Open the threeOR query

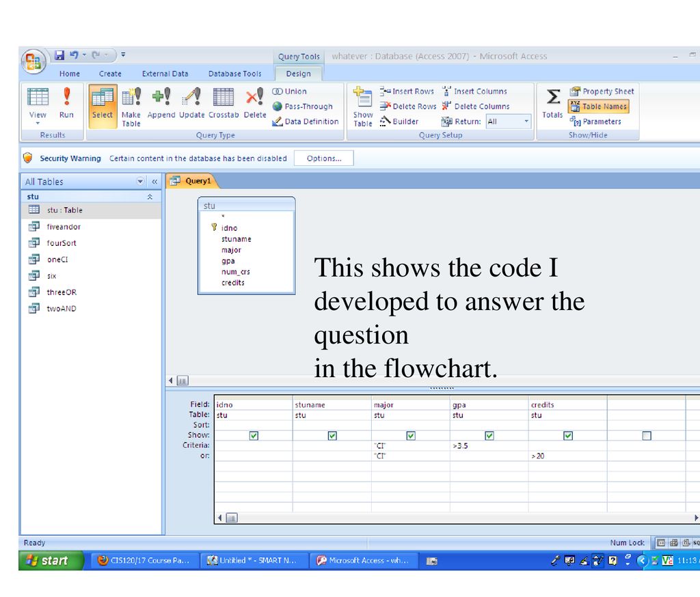coord(61,292)
